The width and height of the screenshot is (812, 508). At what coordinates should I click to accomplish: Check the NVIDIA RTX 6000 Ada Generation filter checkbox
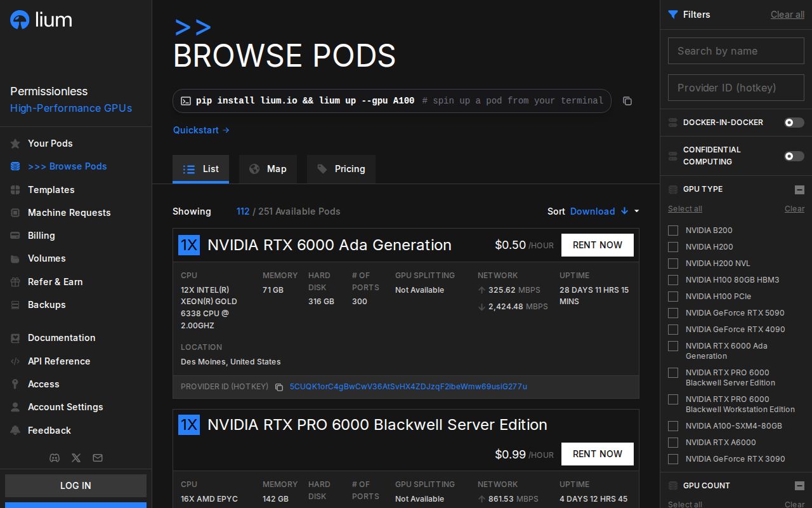(673, 346)
